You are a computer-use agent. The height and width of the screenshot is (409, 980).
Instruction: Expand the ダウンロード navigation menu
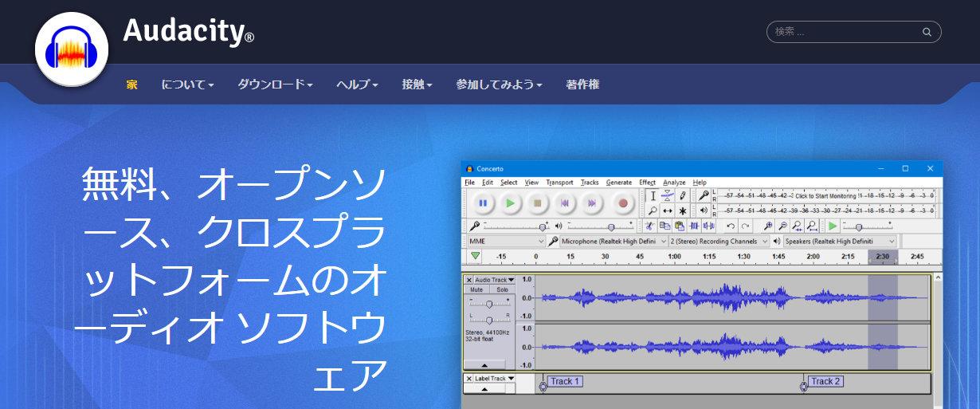(x=275, y=84)
